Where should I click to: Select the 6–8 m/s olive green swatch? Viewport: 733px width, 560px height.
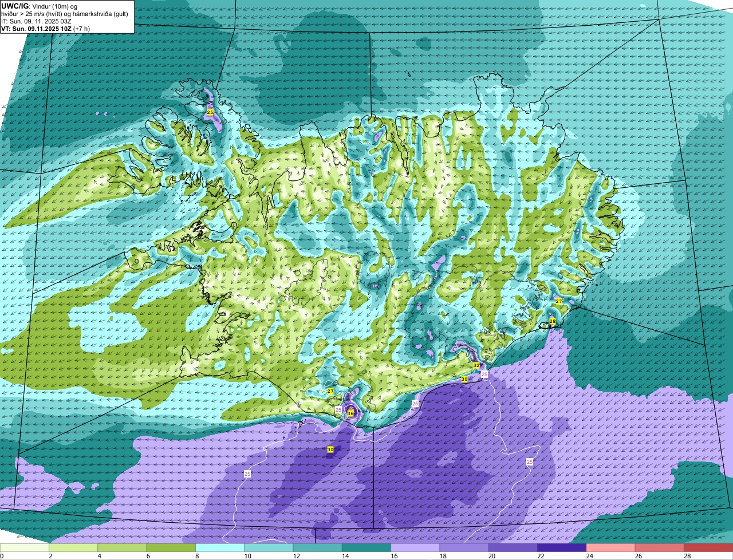[171, 548]
